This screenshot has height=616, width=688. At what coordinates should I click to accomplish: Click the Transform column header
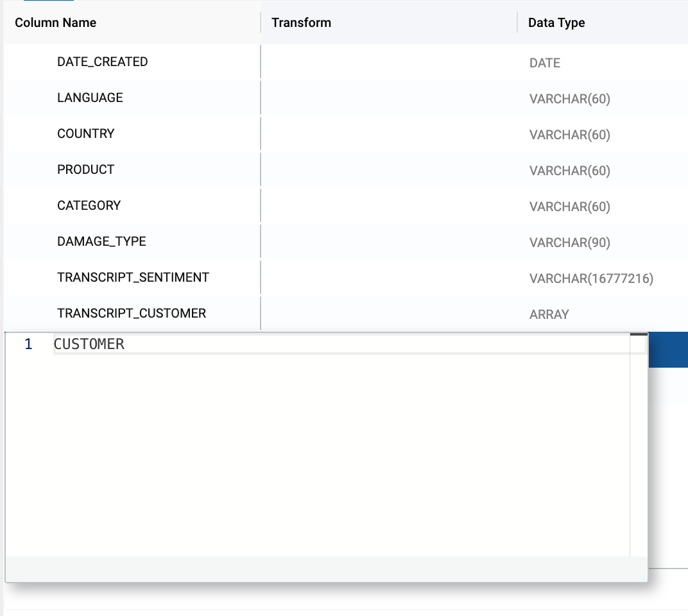tap(302, 22)
